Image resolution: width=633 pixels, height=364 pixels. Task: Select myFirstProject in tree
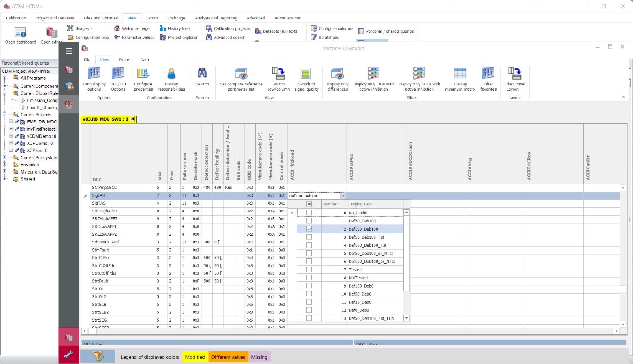[x=41, y=129]
